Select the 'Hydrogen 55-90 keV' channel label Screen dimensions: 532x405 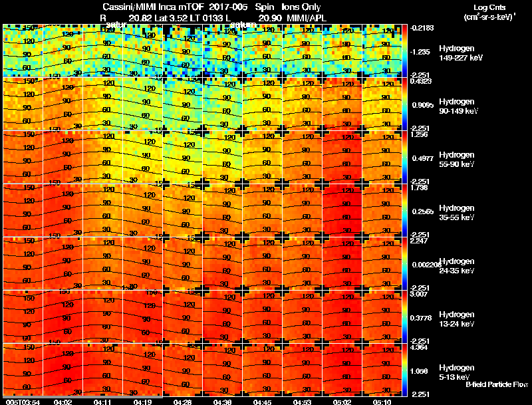pyautogui.click(x=457, y=160)
